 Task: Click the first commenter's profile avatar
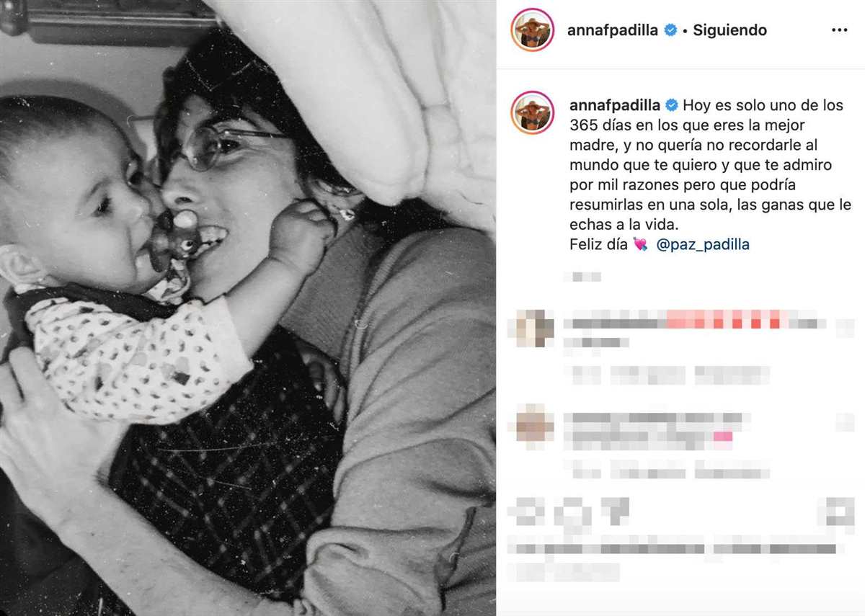532,328
